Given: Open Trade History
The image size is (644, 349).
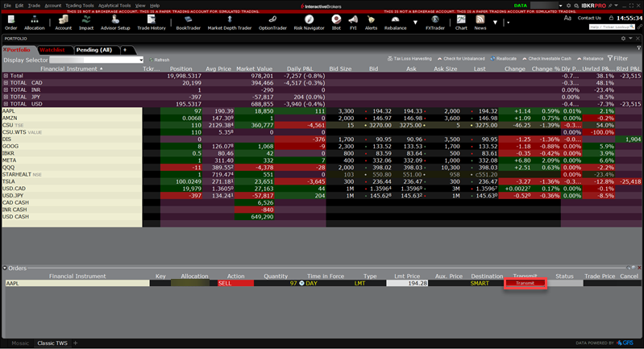Looking at the screenshot, I should click(152, 23).
